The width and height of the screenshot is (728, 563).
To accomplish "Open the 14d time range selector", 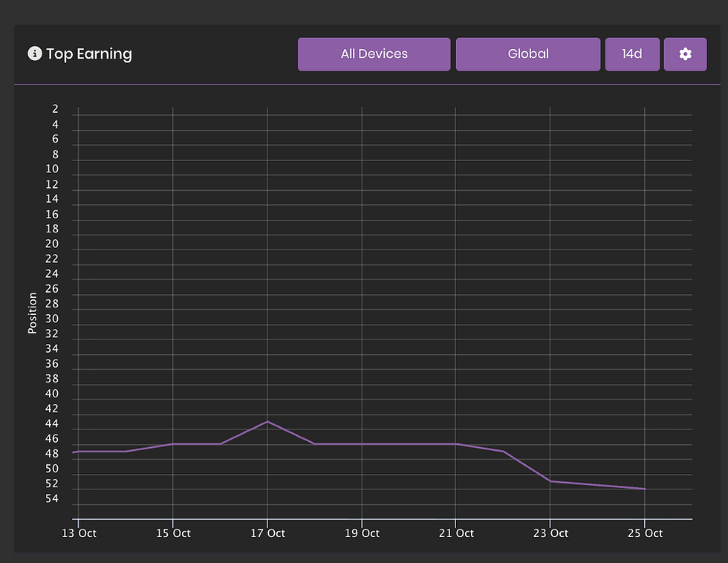I will (x=632, y=54).
